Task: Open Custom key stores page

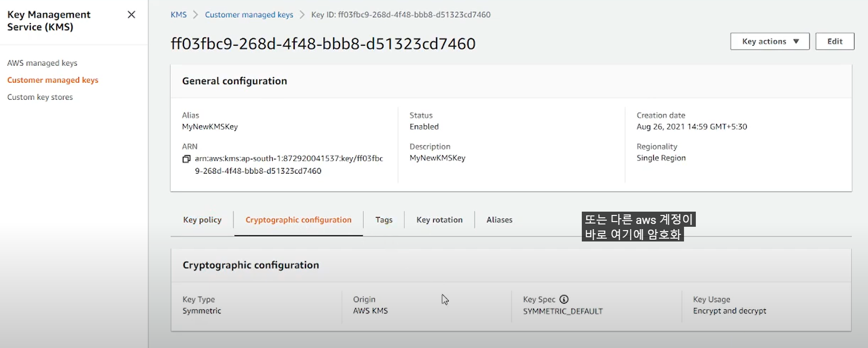Action: pyautogui.click(x=40, y=97)
